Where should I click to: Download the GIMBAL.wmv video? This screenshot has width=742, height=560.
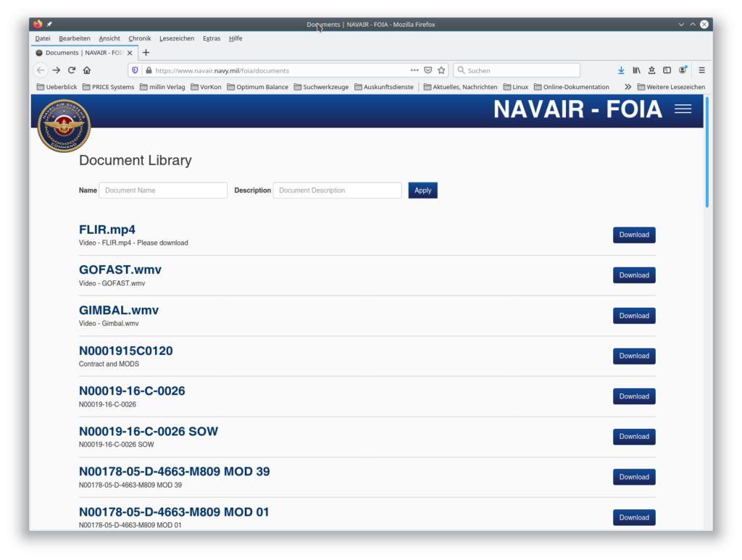[634, 316]
